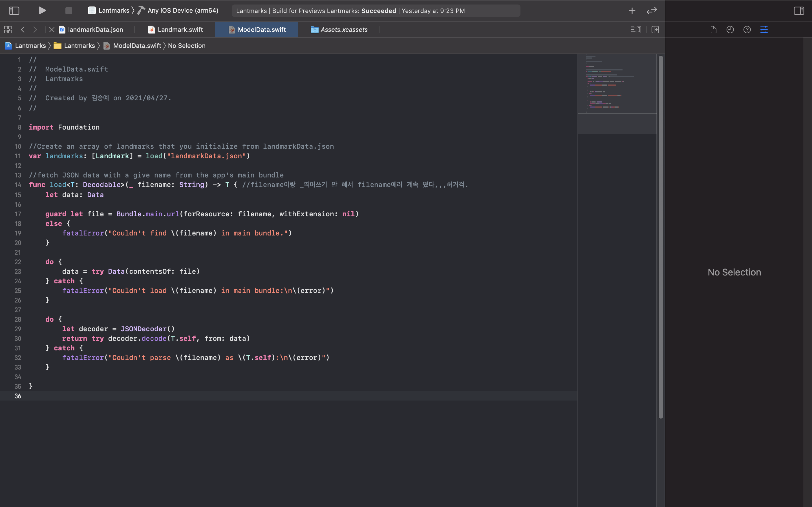
Task: Show the History inspector
Action: (x=730, y=30)
